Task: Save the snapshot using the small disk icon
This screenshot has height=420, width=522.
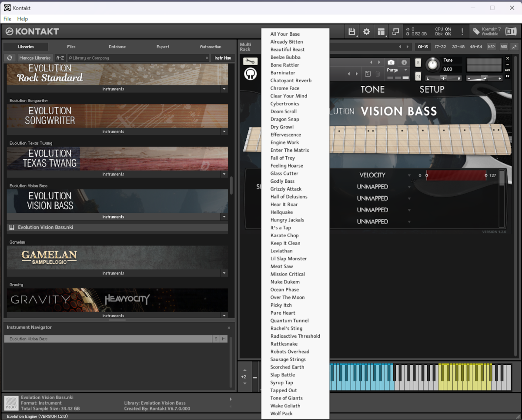Action: coord(368,74)
